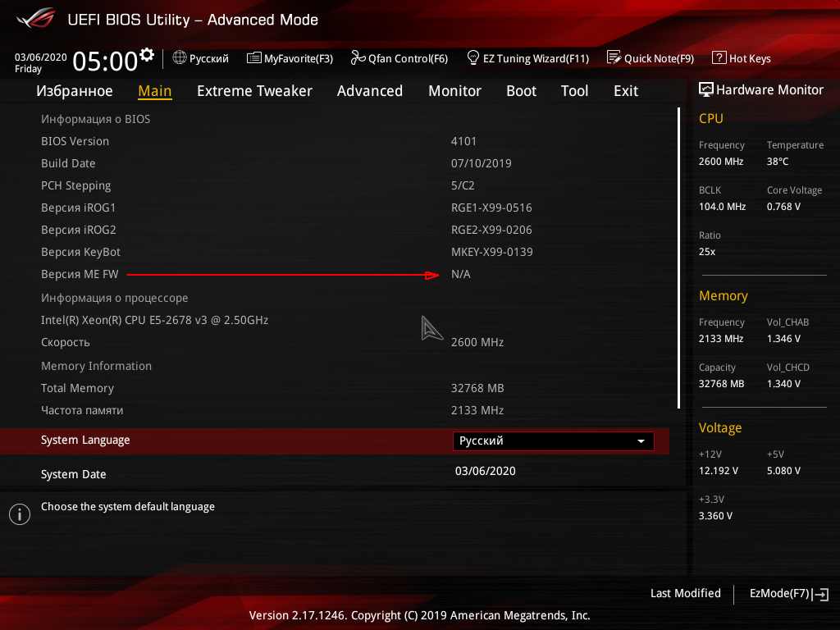840x630 pixels.
Task: Click the EZ Tuning Wizard lightbulb icon
Action: pyautogui.click(x=473, y=57)
